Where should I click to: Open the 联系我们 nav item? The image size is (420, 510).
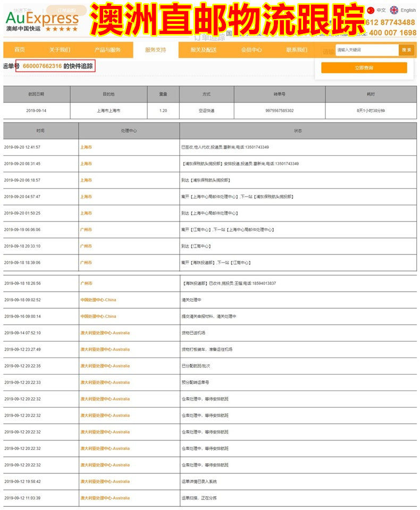(297, 50)
